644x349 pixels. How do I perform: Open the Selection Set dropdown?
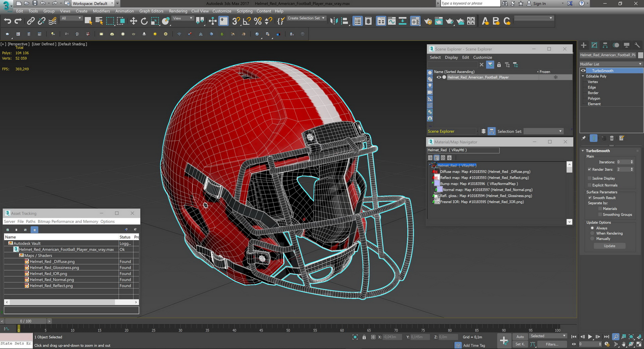pyautogui.click(x=543, y=131)
